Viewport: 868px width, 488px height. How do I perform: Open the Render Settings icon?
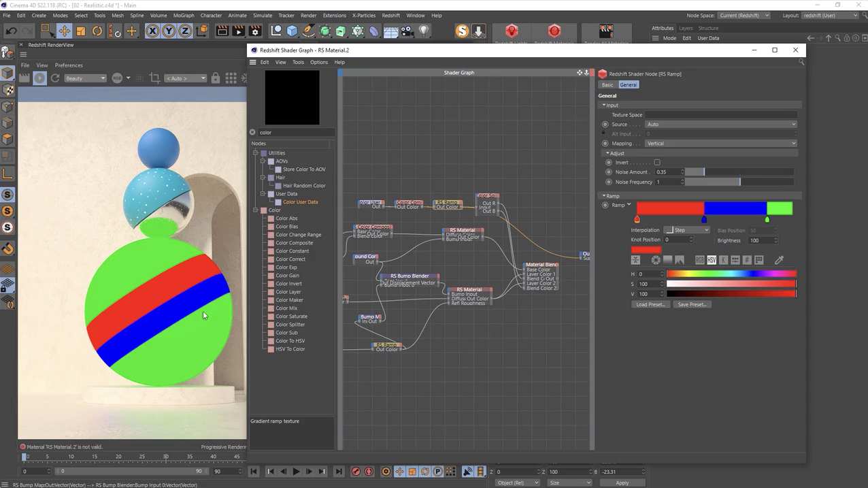(254, 31)
